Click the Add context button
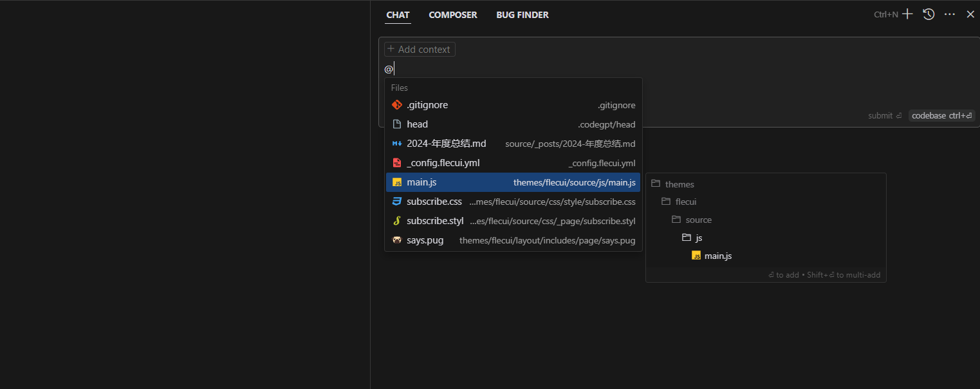This screenshot has width=980, height=389. [x=420, y=50]
